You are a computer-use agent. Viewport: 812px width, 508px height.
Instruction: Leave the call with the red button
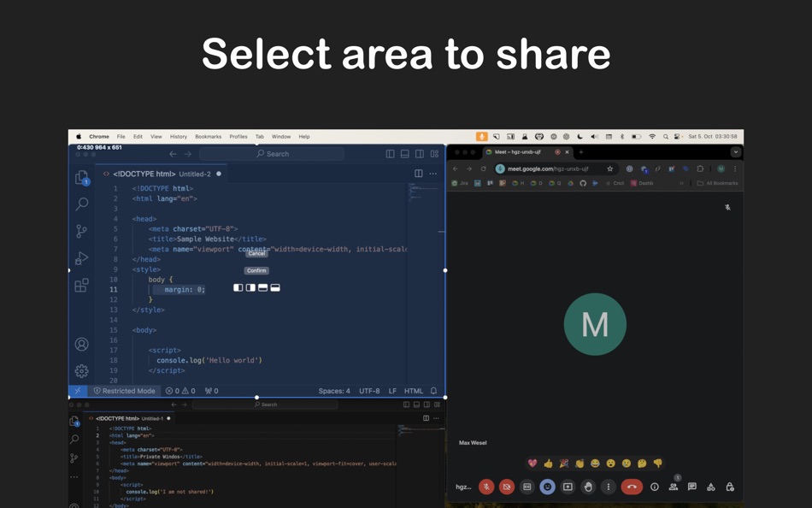click(x=632, y=487)
